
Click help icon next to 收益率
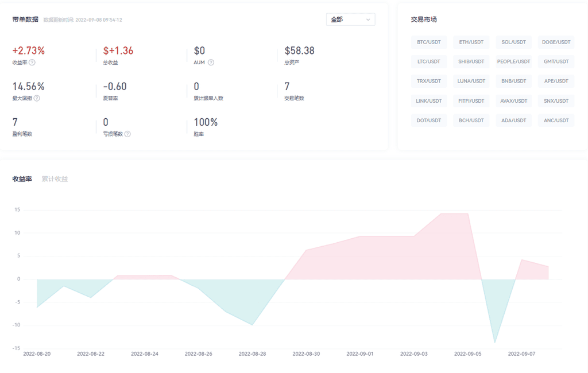(32, 63)
